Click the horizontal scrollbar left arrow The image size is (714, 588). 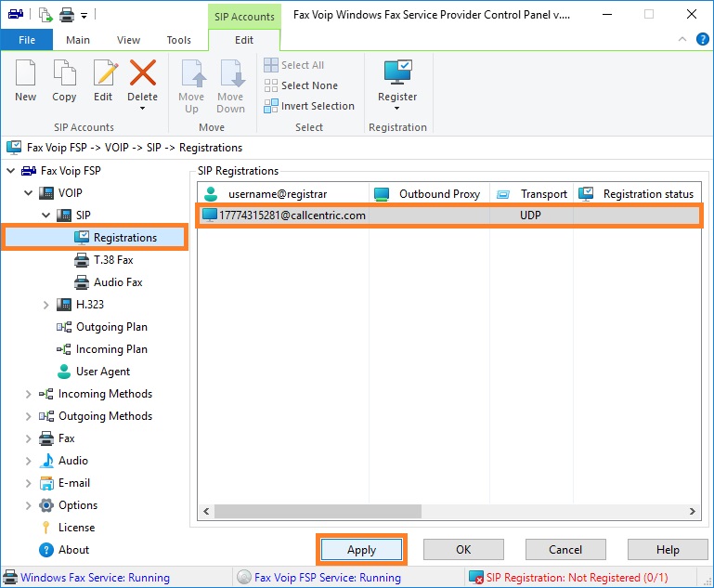point(206,512)
